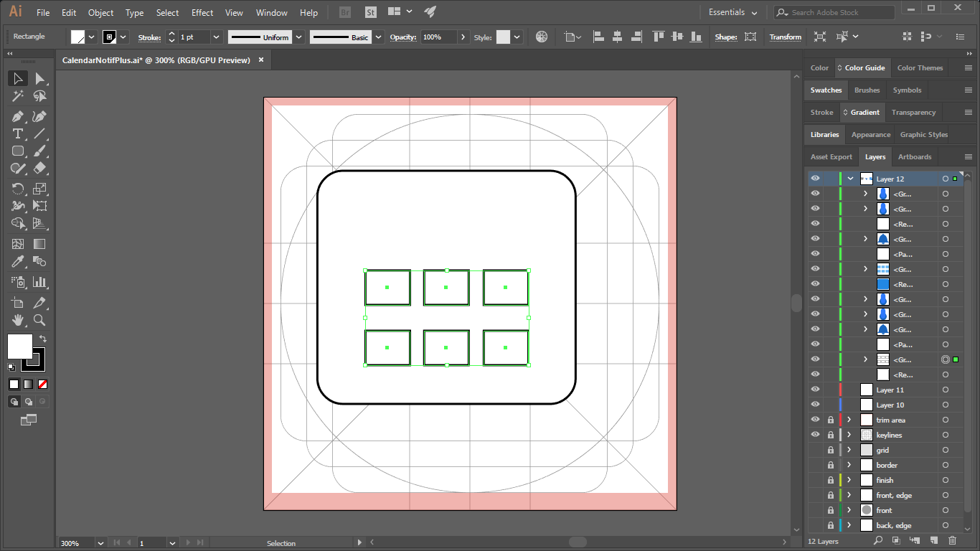Click the Stroke color box in toolbox

pos(33,359)
